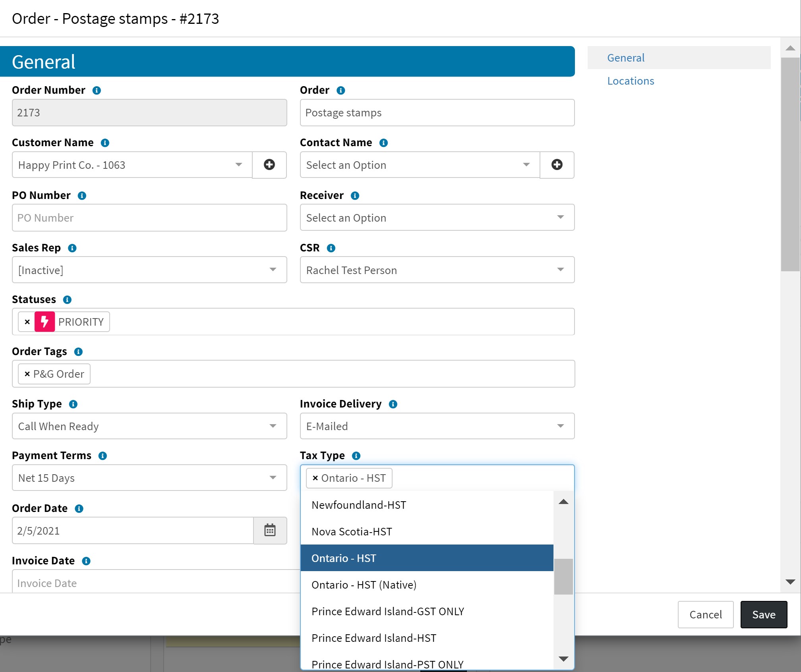Select Nova Scotia-HST from the tax list

pos(352,532)
